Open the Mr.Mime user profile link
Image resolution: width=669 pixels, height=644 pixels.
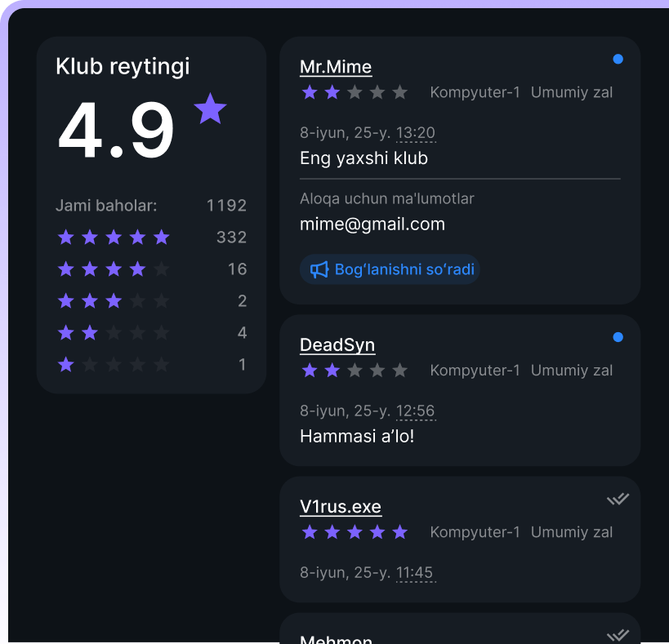pos(336,67)
